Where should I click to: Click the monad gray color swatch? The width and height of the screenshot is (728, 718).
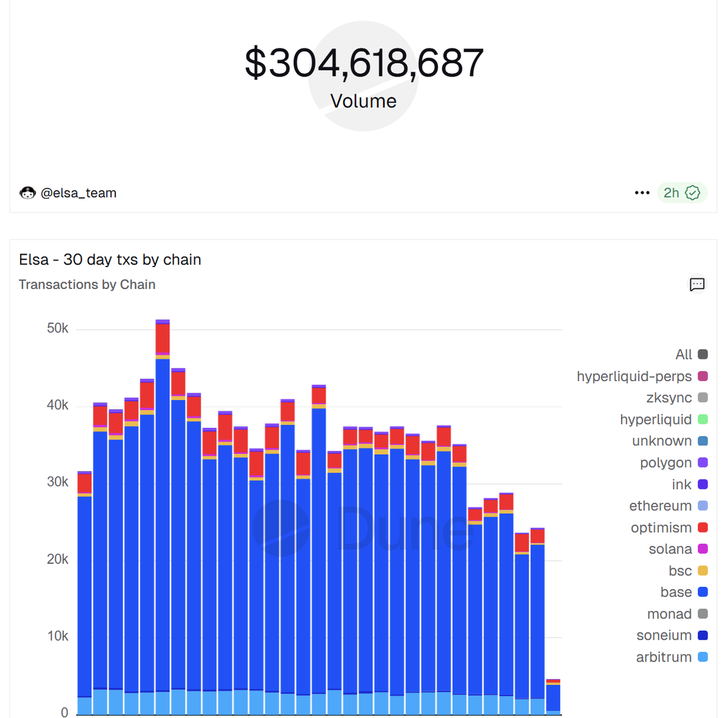703,614
